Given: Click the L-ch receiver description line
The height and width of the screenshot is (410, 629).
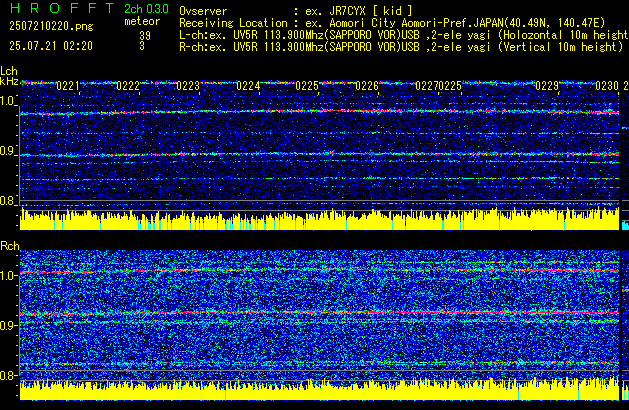Looking at the screenshot, I should tap(404, 35).
